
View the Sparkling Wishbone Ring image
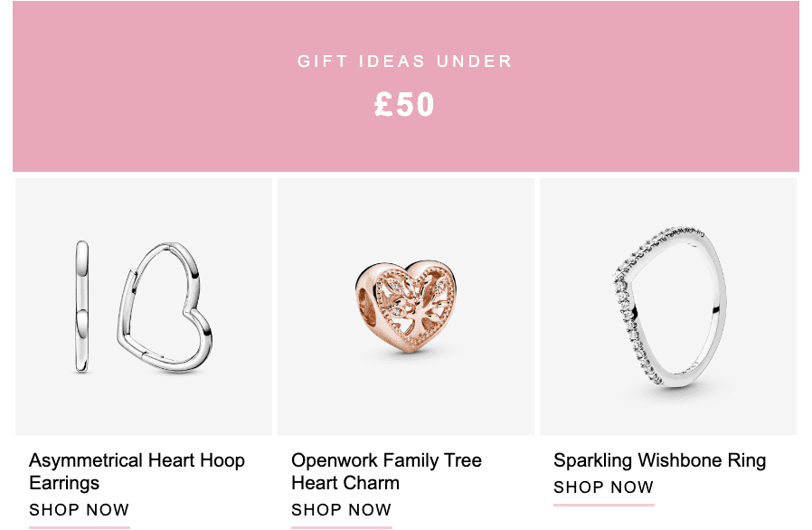coord(669,306)
